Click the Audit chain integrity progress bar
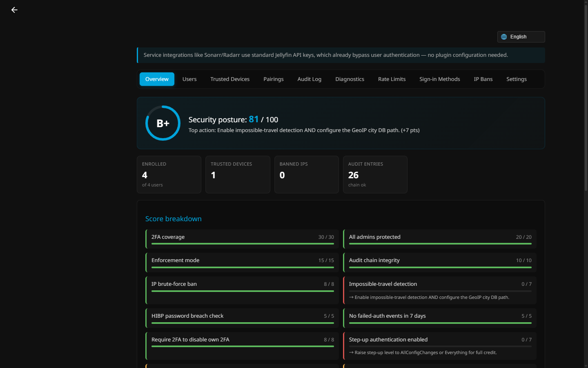The image size is (588, 368). (x=440, y=267)
